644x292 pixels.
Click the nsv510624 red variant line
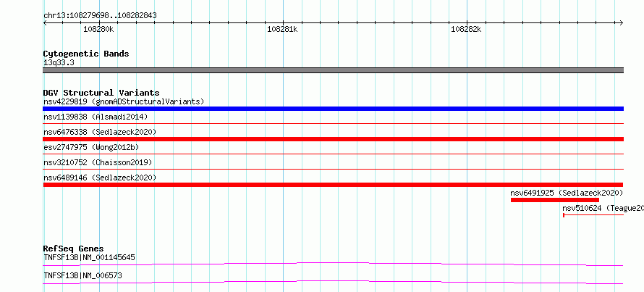(x=593, y=215)
